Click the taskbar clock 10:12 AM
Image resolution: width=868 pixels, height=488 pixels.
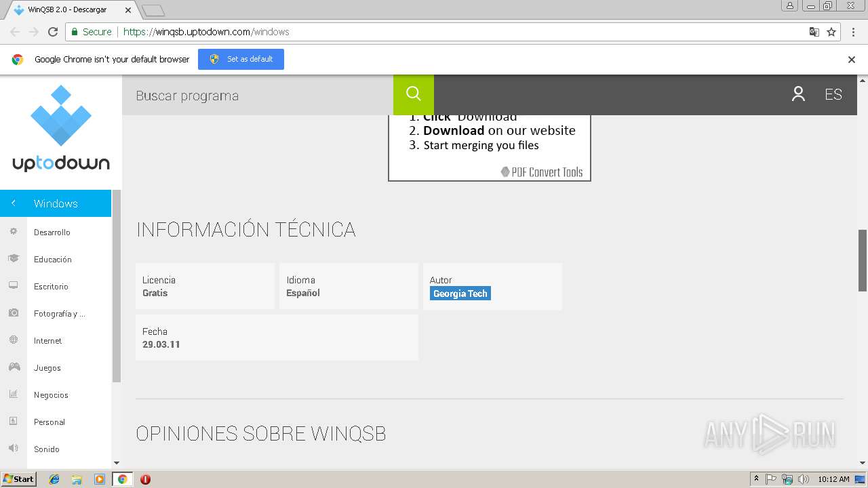pyautogui.click(x=833, y=479)
